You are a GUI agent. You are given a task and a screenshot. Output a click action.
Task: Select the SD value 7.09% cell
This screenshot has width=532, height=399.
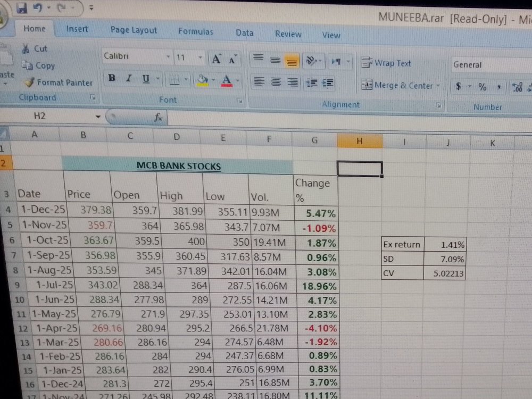click(445, 259)
